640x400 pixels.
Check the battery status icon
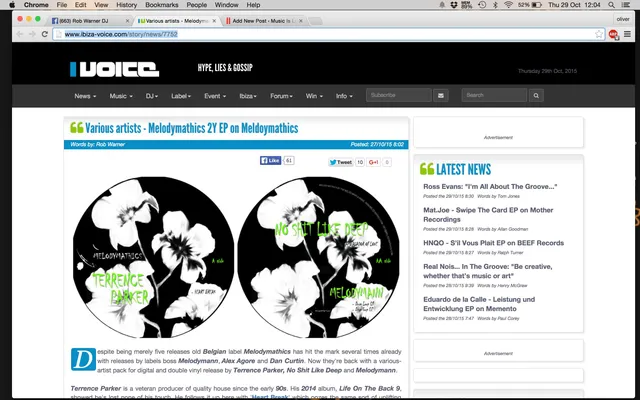[x=537, y=5]
